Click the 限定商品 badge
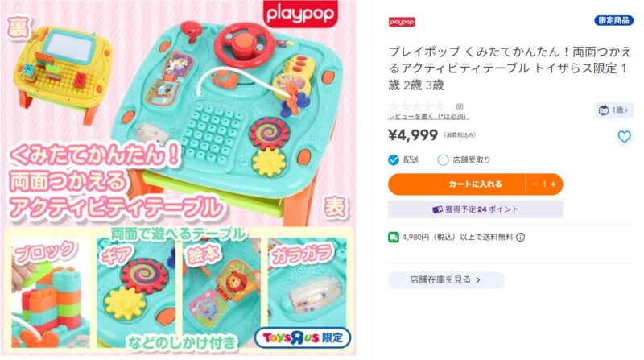 point(613,20)
